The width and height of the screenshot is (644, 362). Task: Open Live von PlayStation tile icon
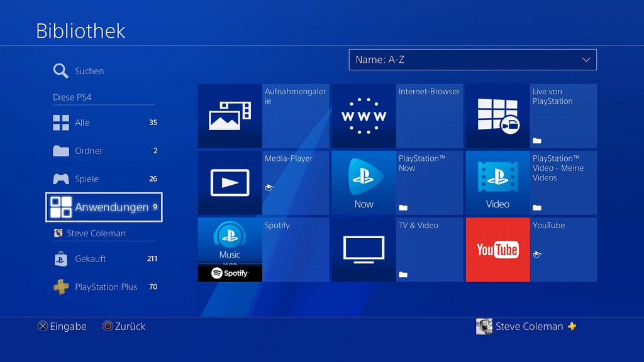(x=497, y=116)
